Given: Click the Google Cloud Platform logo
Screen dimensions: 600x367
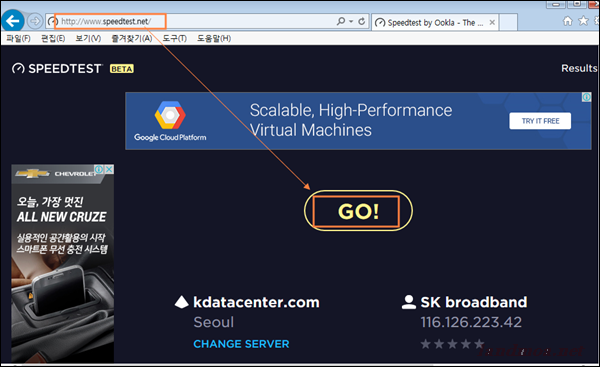Looking at the screenshot, I should pos(170,121).
